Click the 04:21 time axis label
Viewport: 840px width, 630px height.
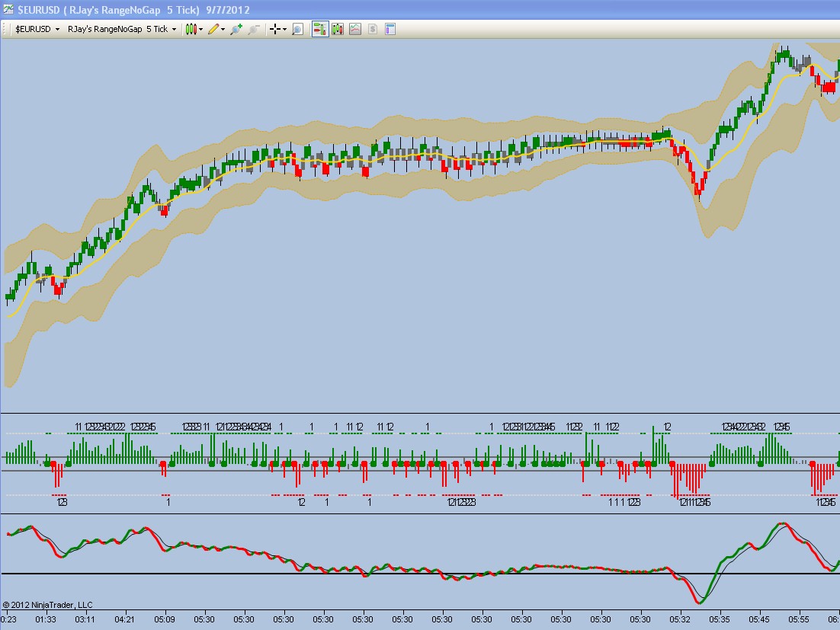click(x=125, y=619)
